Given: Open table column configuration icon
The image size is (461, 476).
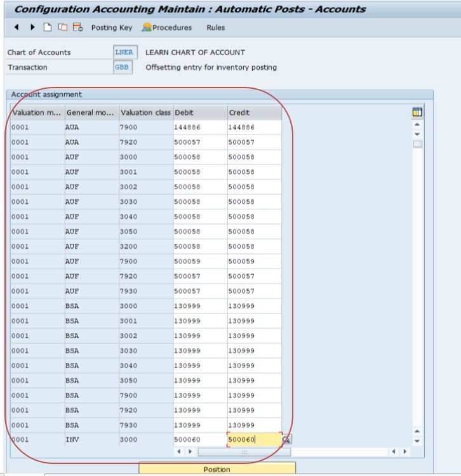Looking at the screenshot, I should coord(417,112).
